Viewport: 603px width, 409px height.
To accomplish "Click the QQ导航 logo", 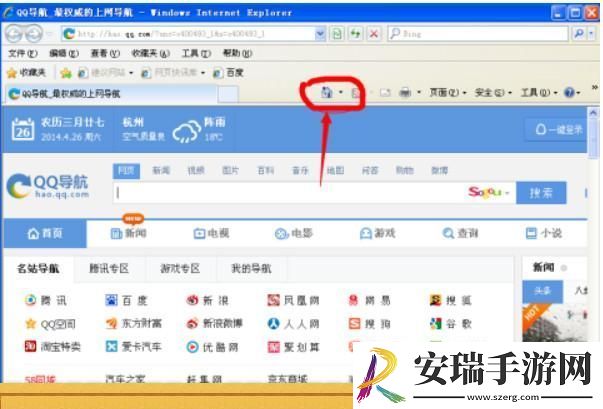I will pos(48,186).
